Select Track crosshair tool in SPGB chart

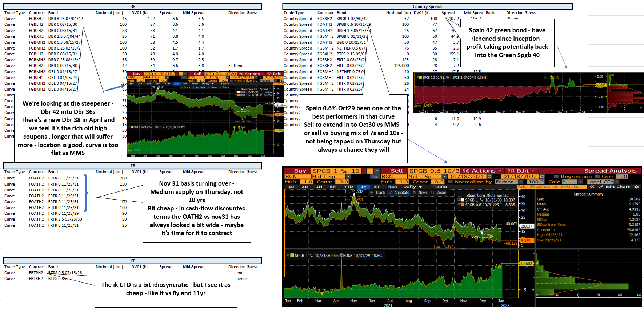click(377, 193)
